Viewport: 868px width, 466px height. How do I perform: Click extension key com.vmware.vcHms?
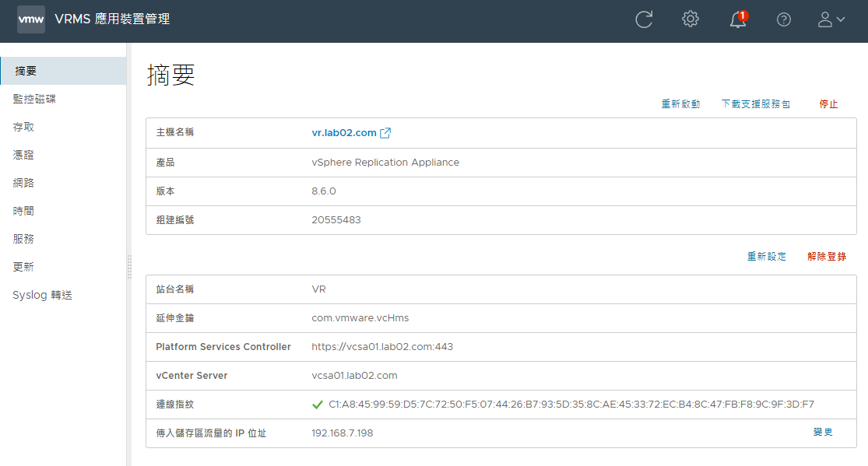pos(360,318)
